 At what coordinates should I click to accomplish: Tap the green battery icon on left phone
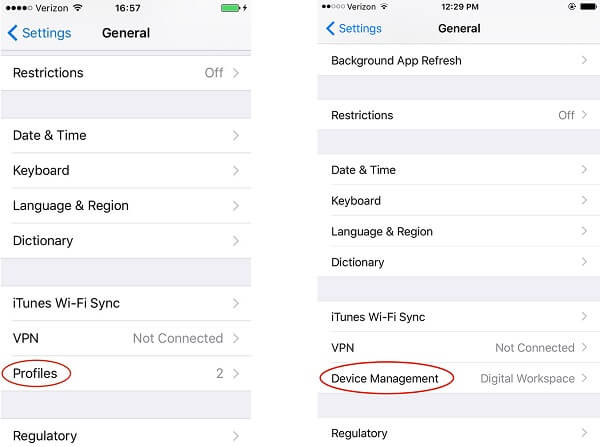[x=231, y=8]
